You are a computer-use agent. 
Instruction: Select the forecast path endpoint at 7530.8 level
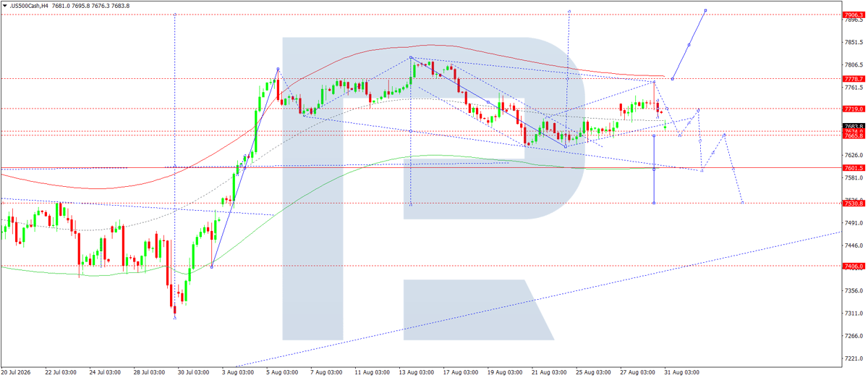click(743, 203)
